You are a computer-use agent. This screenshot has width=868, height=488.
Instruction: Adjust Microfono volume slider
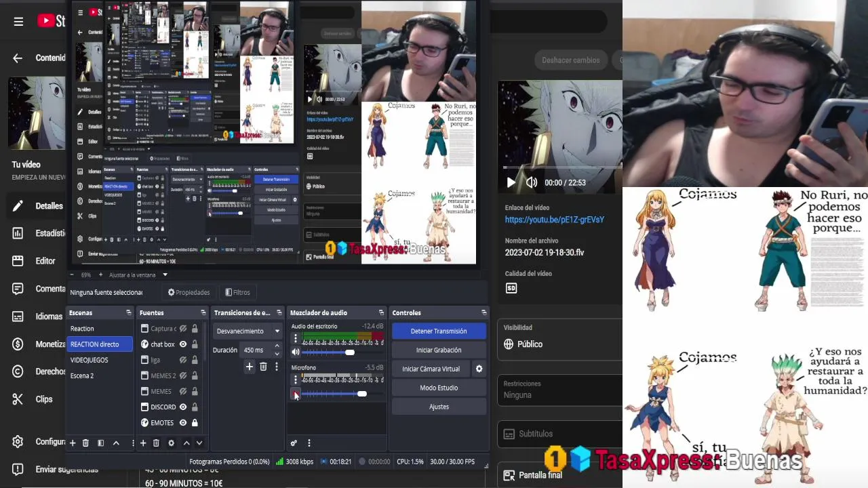(361, 394)
